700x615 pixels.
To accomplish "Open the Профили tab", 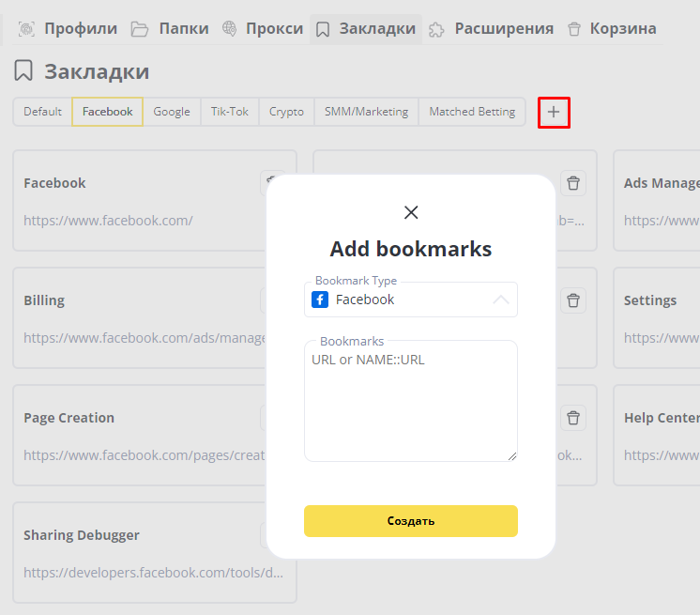I will point(68,28).
